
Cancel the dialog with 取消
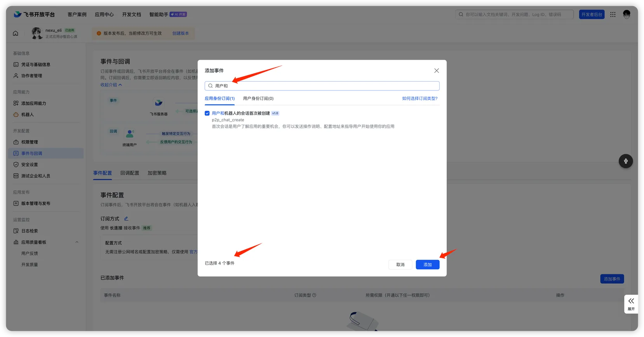(400, 265)
